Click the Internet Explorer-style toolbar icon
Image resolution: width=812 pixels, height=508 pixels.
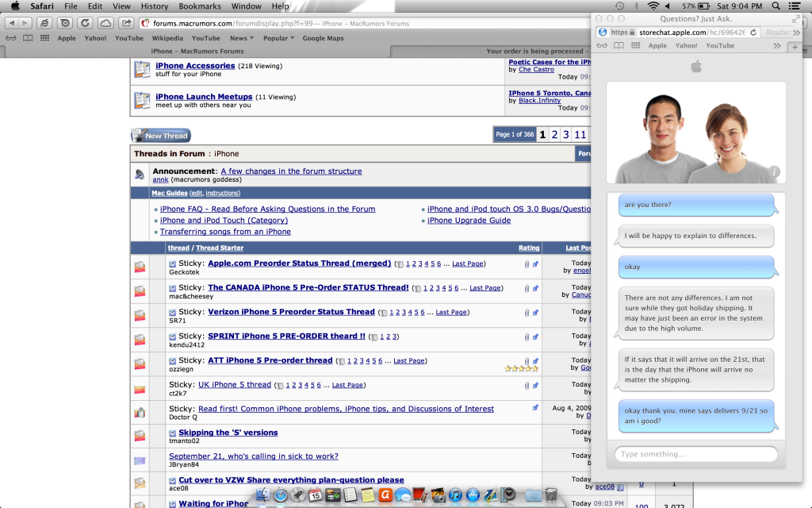coord(44,23)
